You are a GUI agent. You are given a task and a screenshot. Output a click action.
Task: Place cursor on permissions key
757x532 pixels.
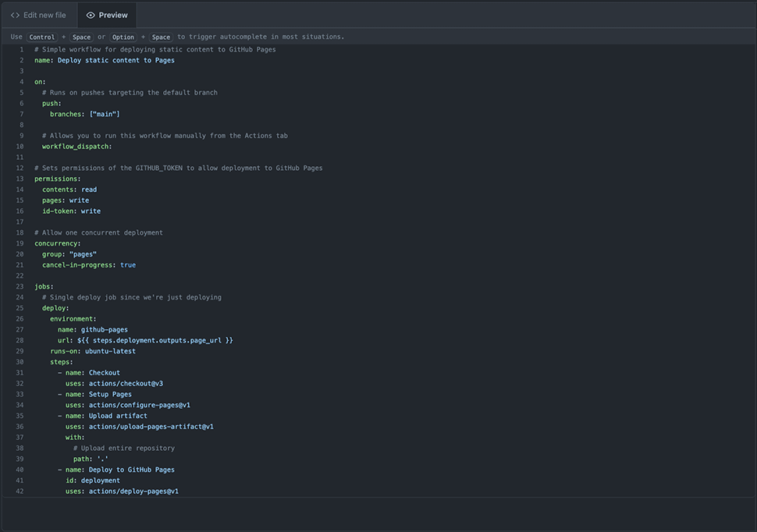(x=58, y=179)
